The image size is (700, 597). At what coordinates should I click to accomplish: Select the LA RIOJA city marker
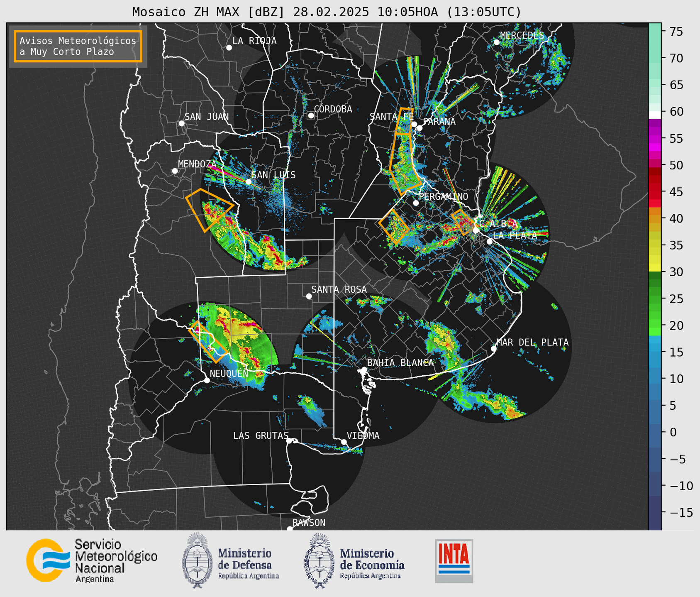(x=229, y=48)
